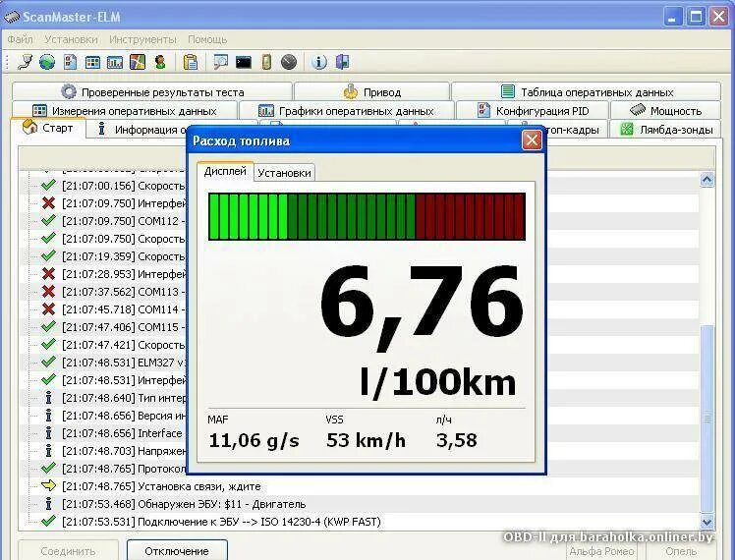Click the fuel consumption color bar gauge
The image size is (735, 560).
pos(367,216)
